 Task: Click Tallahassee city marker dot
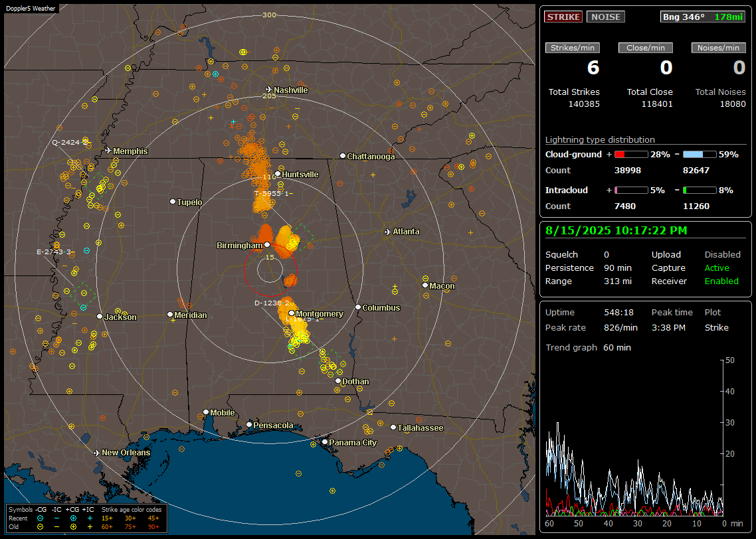click(393, 427)
